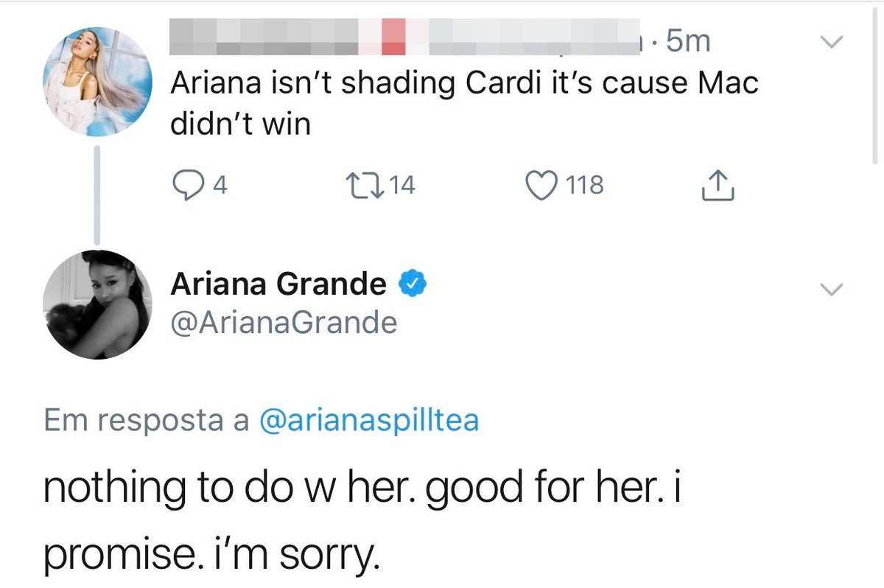Viewport: 884px width, 588px height.
Task: Click the retweet icon showing 14 retweets
Action: 368,185
